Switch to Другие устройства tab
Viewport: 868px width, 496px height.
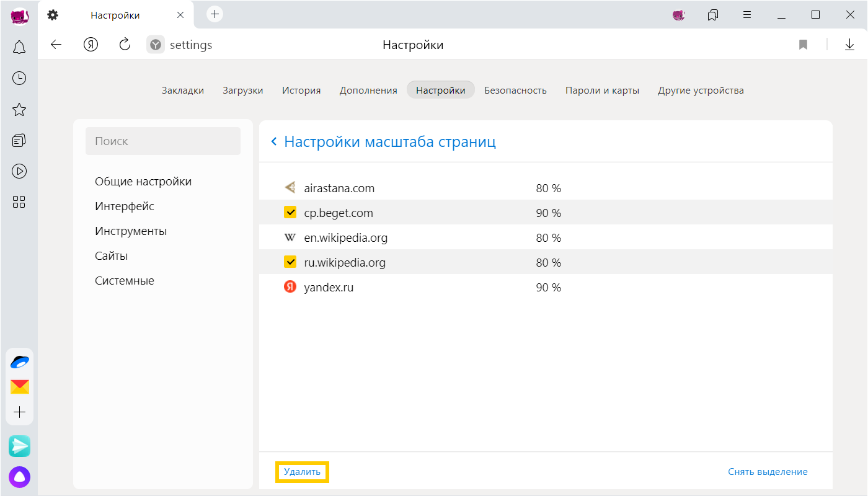tap(701, 90)
